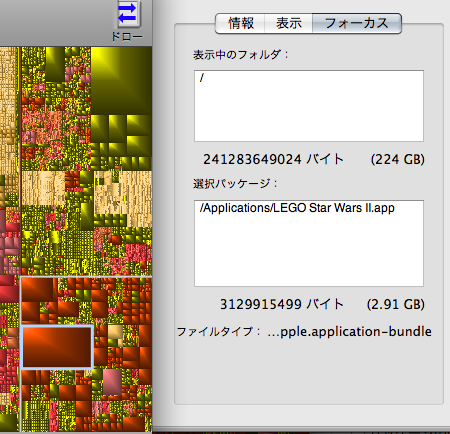
Task: Select the フォーカス tab
Action: tap(357, 23)
